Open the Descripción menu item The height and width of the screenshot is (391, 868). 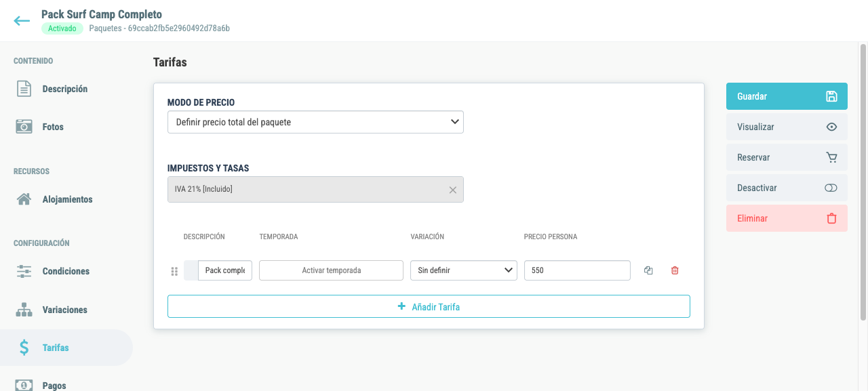point(66,89)
